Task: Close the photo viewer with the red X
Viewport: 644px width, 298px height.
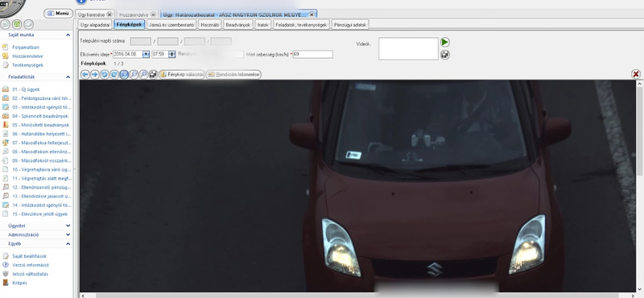Action: coord(636,74)
